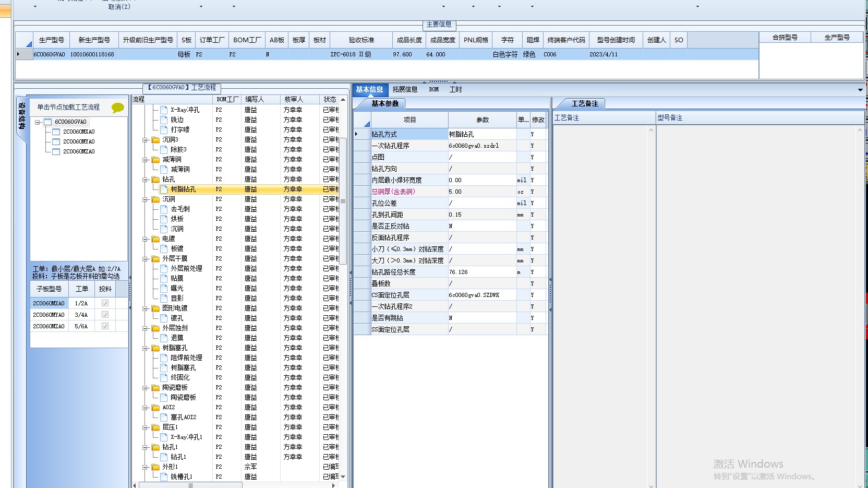The image size is (868, 488).
Task: Click the 取消(Z) button
Action: pos(119,7)
